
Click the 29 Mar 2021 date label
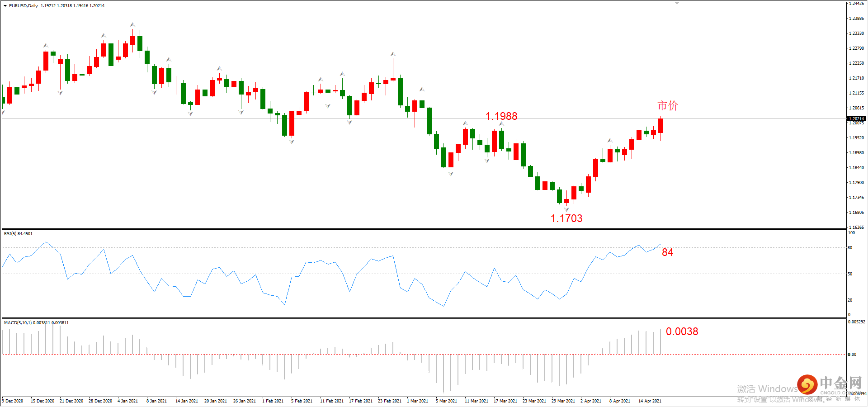coord(563,401)
